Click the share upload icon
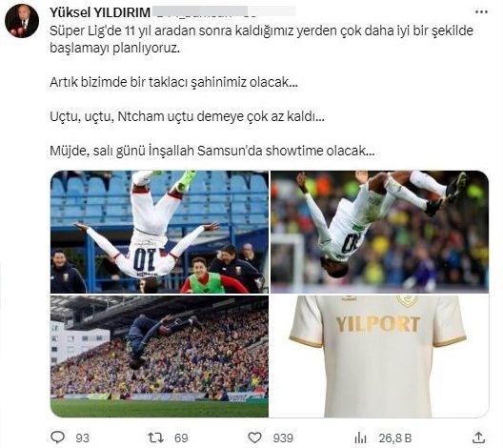Image resolution: width=503 pixels, height=448 pixels. point(478,438)
